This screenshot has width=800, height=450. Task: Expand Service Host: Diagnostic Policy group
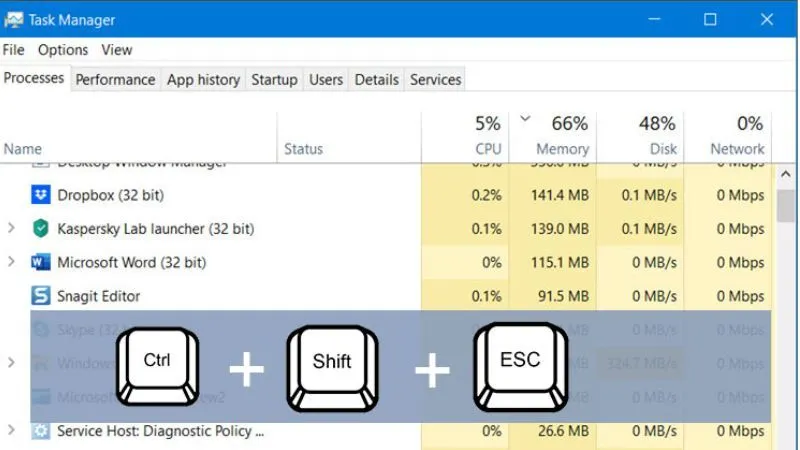tap(11, 431)
